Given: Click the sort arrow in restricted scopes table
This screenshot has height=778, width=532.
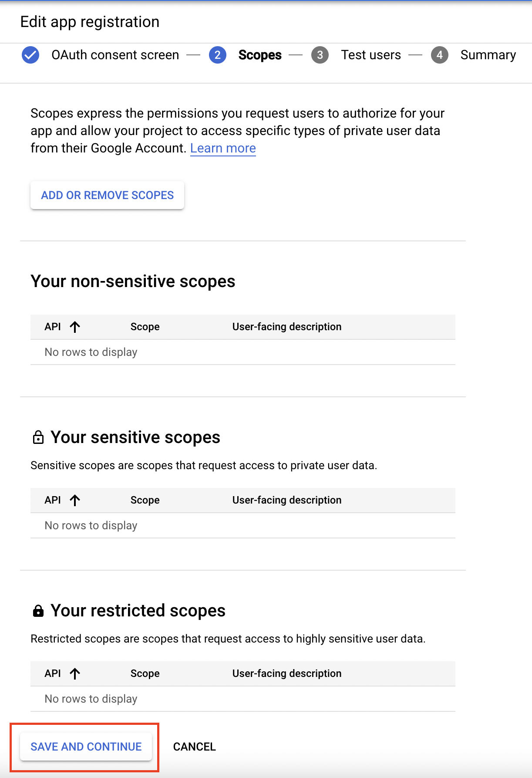Looking at the screenshot, I should [x=75, y=673].
